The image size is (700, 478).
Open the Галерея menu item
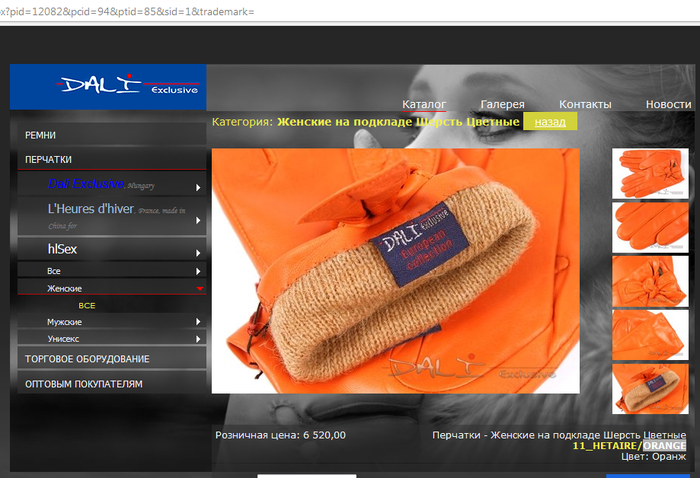(x=502, y=104)
